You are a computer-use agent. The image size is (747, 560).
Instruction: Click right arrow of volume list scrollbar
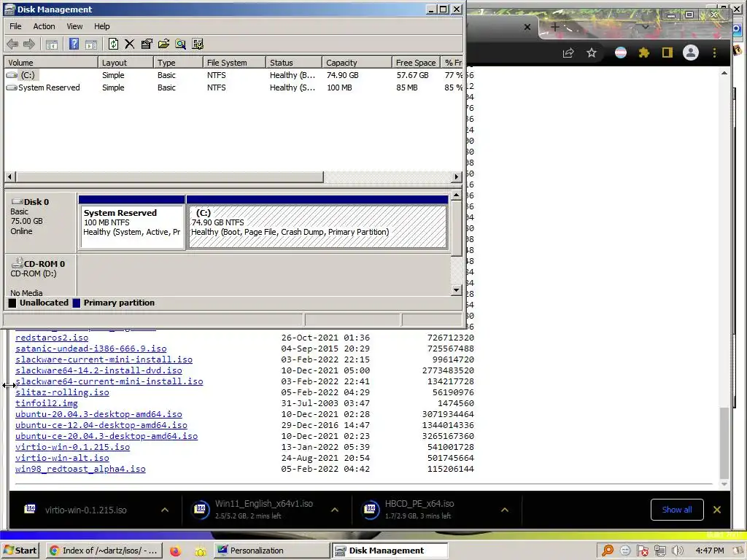(x=457, y=177)
